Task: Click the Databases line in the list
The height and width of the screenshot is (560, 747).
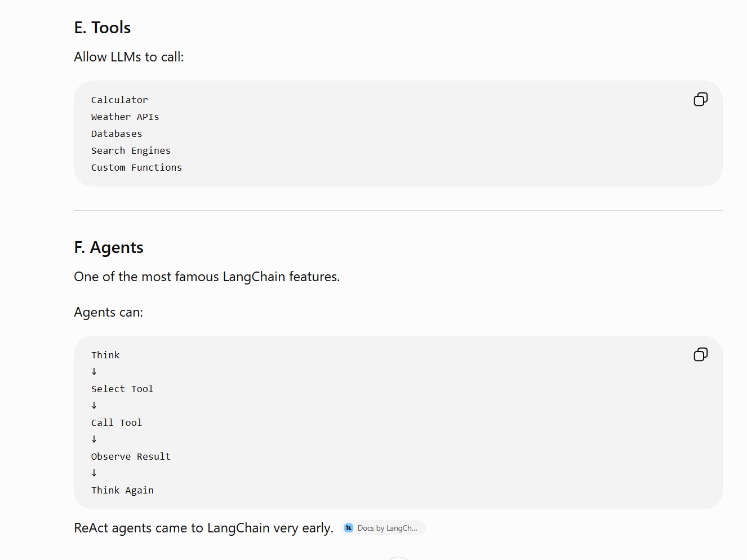Action: click(117, 134)
